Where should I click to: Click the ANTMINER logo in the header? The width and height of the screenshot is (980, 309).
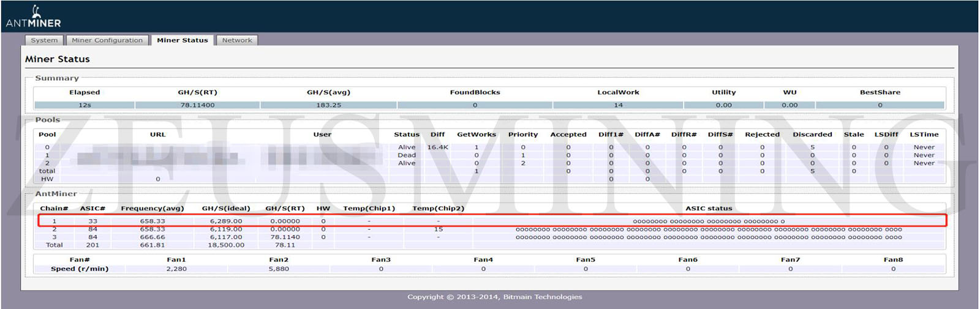coord(34,17)
